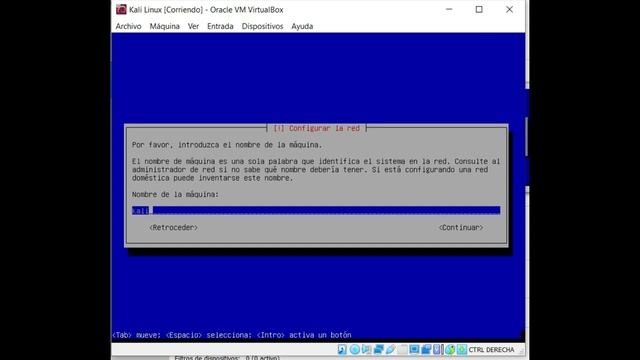Viewport: 640px width, 360px height.
Task: Click the 'Nombre de la máquina:' label
Action: (175, 194)
